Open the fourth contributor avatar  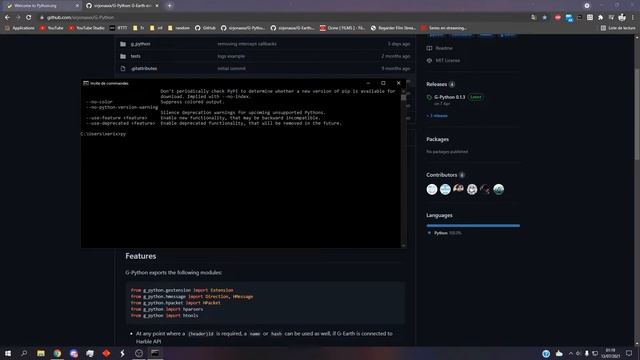[472, 189]
